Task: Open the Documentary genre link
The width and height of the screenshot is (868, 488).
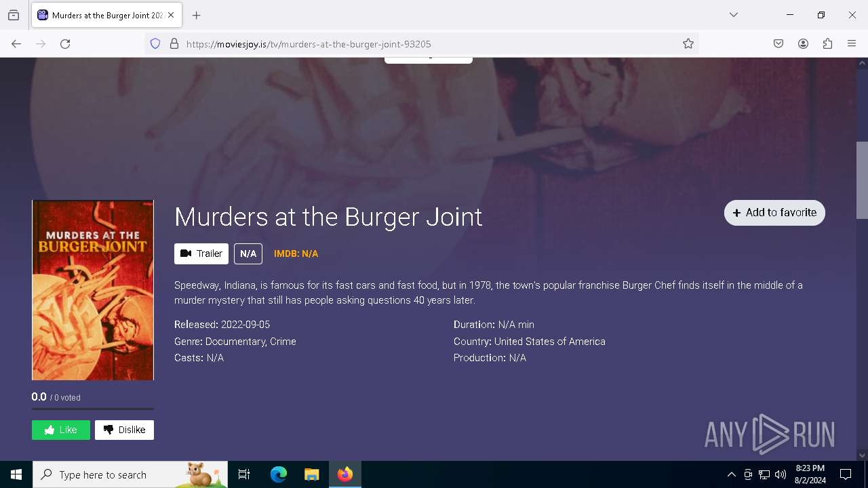Action: pyautogui.click(x=235, y=342)
